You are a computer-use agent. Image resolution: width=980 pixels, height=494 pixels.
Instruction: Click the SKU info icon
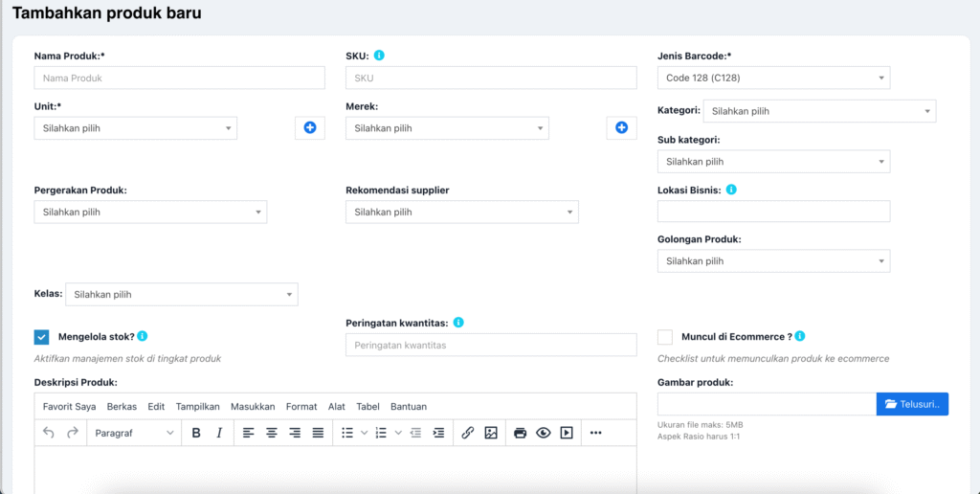pos(379,56)
